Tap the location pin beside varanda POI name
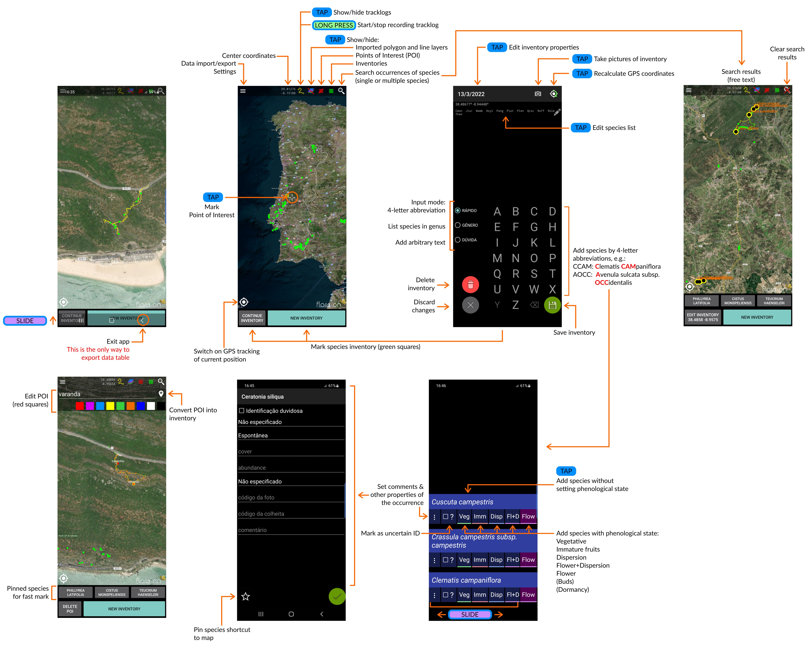 pyautogui.click(x=161, y=394)
